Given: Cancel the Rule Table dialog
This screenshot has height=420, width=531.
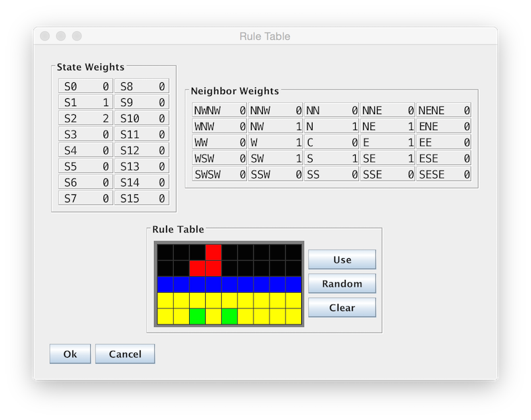Looking at the screenshot, I should click(125, 354).
